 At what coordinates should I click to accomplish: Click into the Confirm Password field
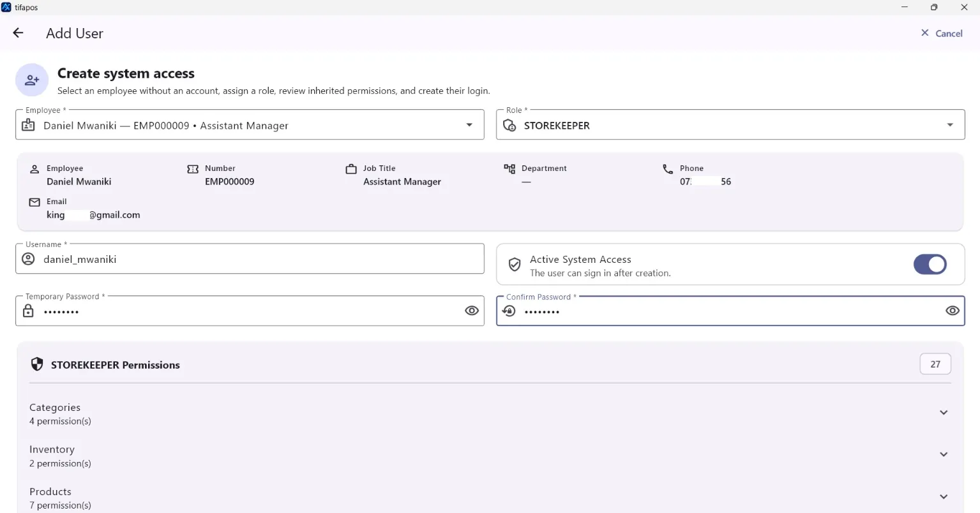click(x=730, y=311)
